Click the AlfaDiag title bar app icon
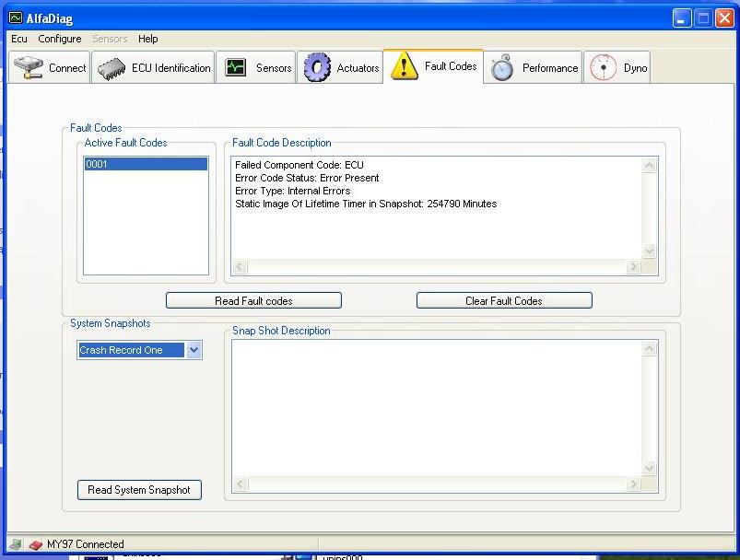Screen dimensions: 740x560 pyautogui.click(x=15, y=17)
